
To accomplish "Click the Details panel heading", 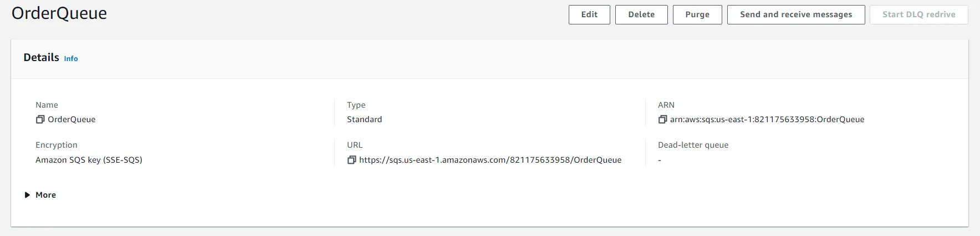I will point(41,58).
